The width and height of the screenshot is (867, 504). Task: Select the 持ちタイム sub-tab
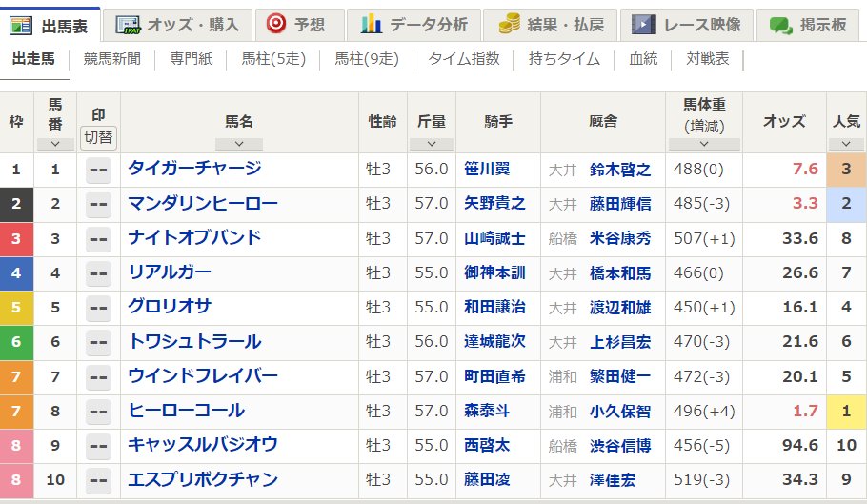pos(564,58)
